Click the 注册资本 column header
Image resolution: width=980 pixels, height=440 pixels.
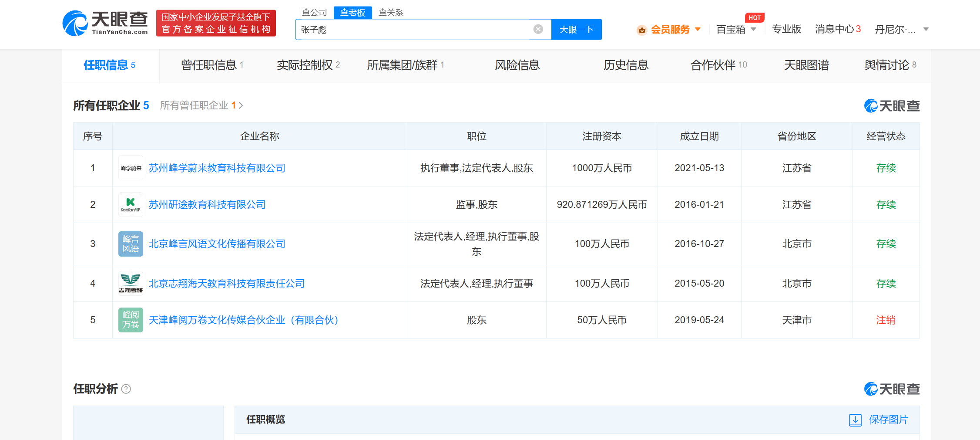click(602, 136)
